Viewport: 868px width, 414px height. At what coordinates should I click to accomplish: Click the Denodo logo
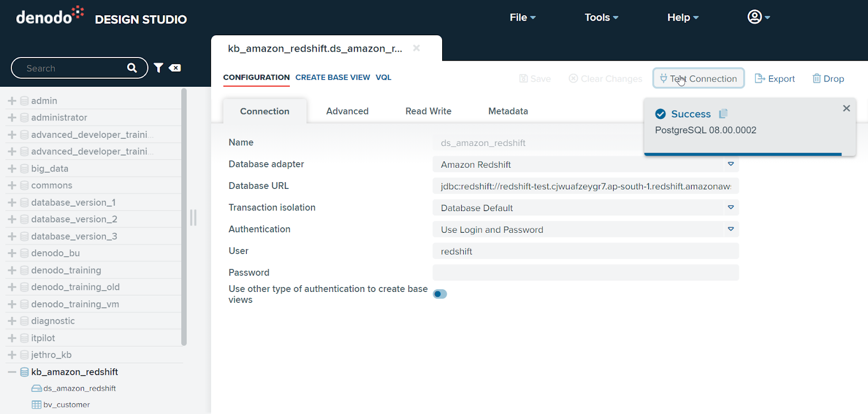[50, 16]
